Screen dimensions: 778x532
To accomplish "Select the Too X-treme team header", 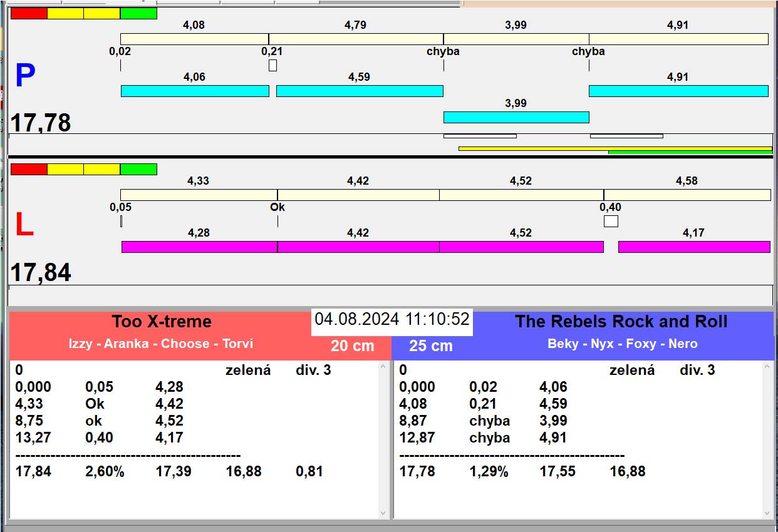I will 162,322.
